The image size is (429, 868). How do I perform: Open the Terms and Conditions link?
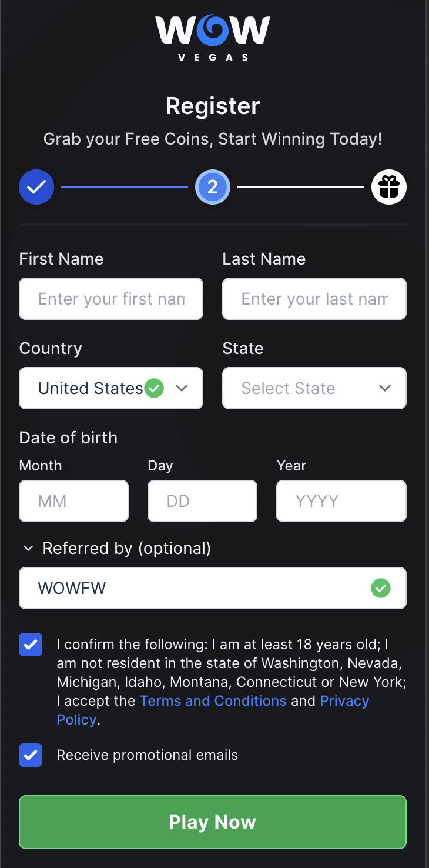213,700
